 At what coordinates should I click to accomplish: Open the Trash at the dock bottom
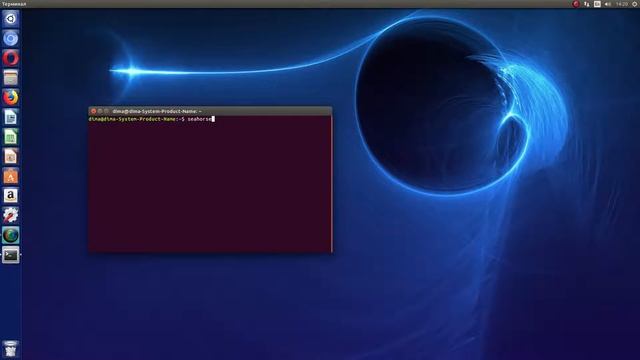(x=11, y=349)
